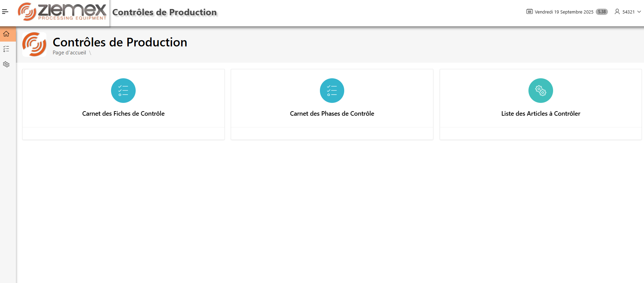Go to home via sidebar house icon

(x=6, y=34)
